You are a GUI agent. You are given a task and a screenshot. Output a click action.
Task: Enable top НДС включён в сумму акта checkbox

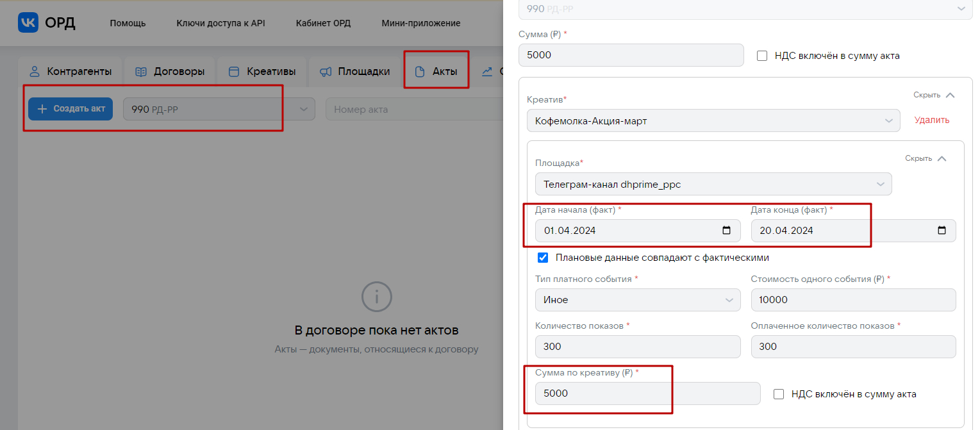(762, 56)
